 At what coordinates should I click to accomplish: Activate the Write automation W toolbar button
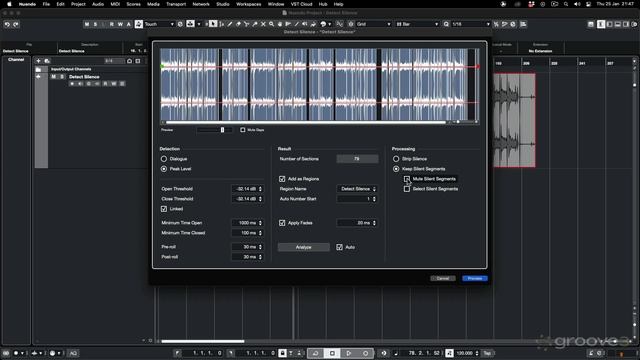(x=120, y=24)
